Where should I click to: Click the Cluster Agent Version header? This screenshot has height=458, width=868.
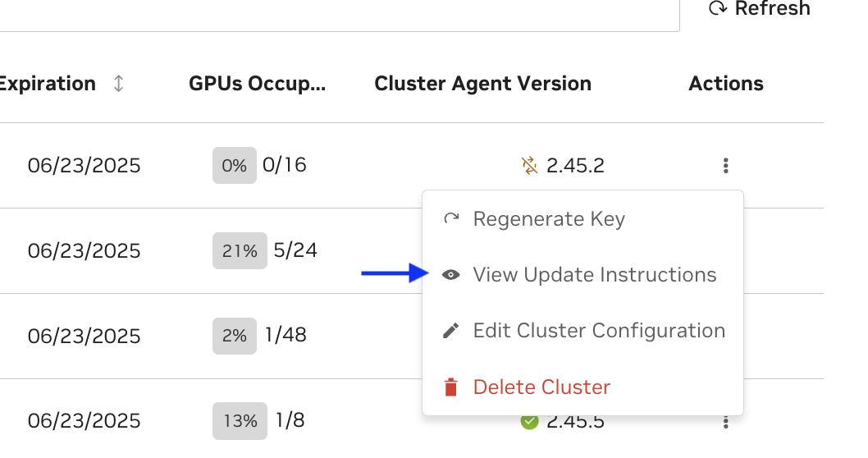point(482,84)
